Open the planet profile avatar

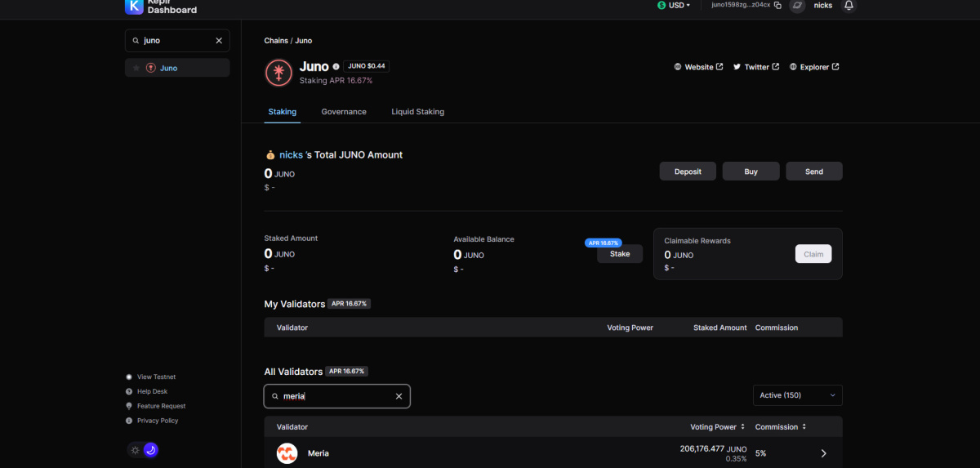tap(798, 5)
